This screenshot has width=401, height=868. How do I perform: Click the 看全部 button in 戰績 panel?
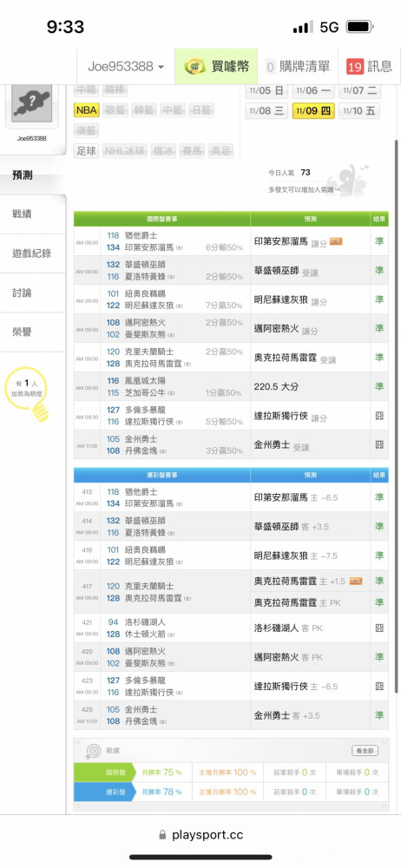point(365,751)
